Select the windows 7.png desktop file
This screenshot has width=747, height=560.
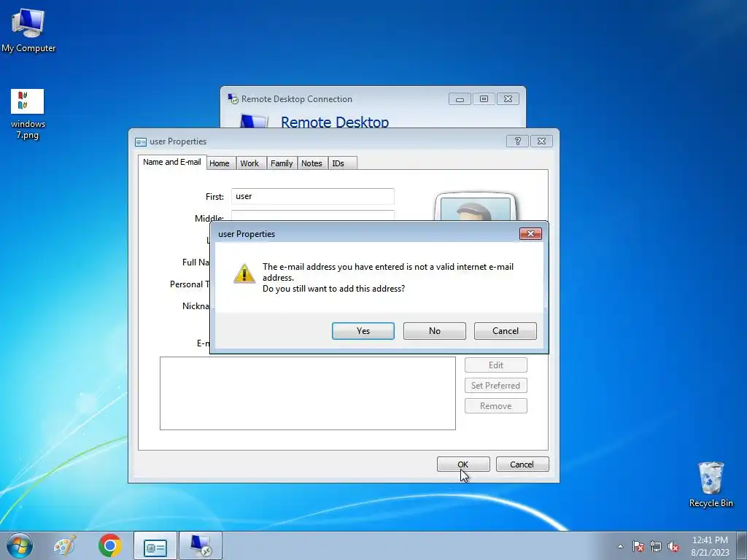(x=28, y=114)
